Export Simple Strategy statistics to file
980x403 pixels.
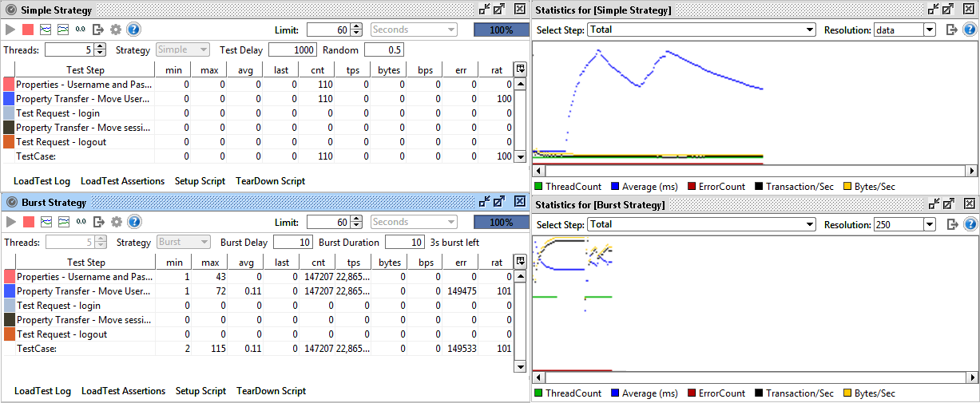98,30
